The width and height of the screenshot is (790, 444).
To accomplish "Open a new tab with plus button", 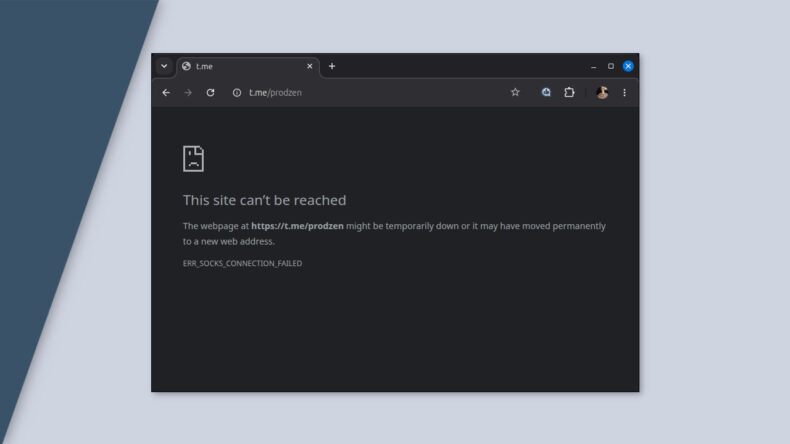I will [x=332, y=66].
